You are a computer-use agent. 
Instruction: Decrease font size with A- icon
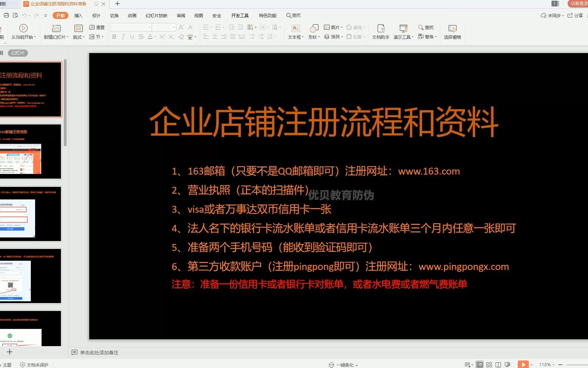click(x=191, y=27)
